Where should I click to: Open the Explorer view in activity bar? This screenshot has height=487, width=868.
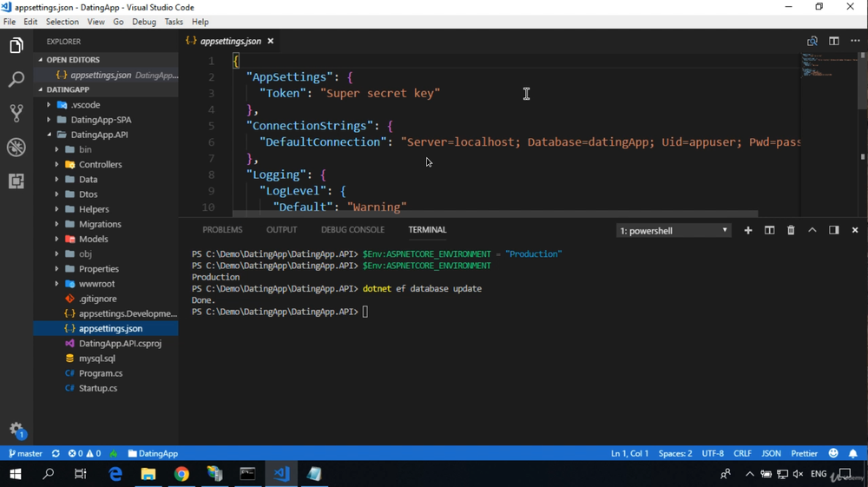point(16,45)
